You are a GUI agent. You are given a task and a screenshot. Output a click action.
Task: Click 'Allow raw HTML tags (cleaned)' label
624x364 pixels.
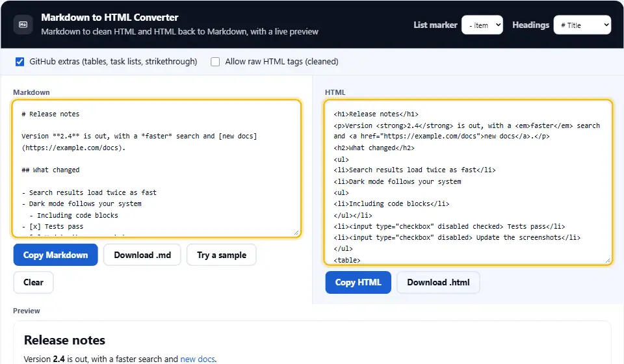click(281, 62)
